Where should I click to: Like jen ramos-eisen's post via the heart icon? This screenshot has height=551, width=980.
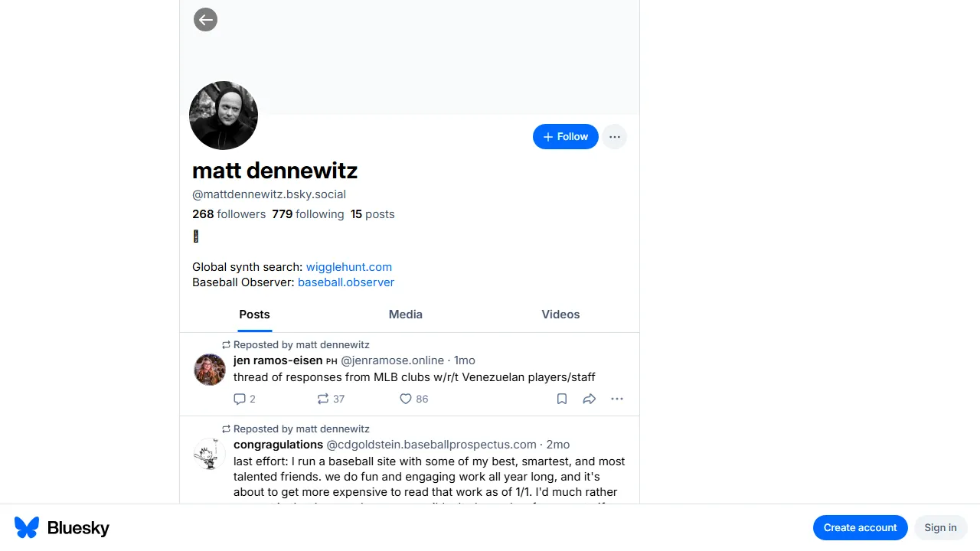pos(405,399)
